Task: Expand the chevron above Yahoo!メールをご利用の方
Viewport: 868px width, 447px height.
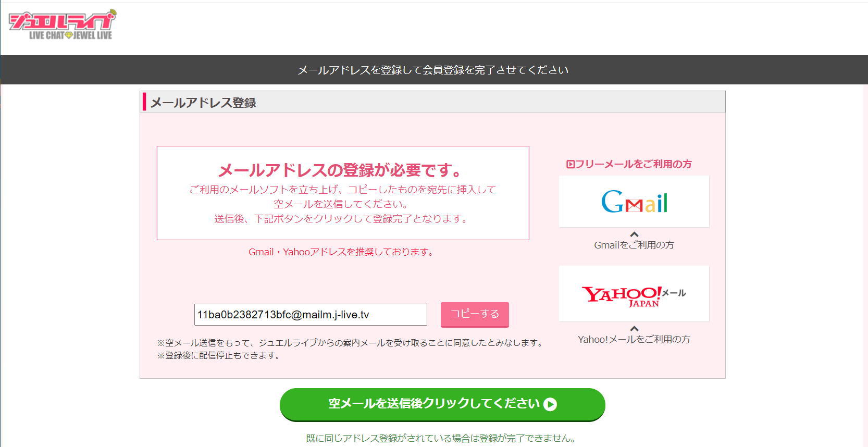Action: click(x=634, y=329)
